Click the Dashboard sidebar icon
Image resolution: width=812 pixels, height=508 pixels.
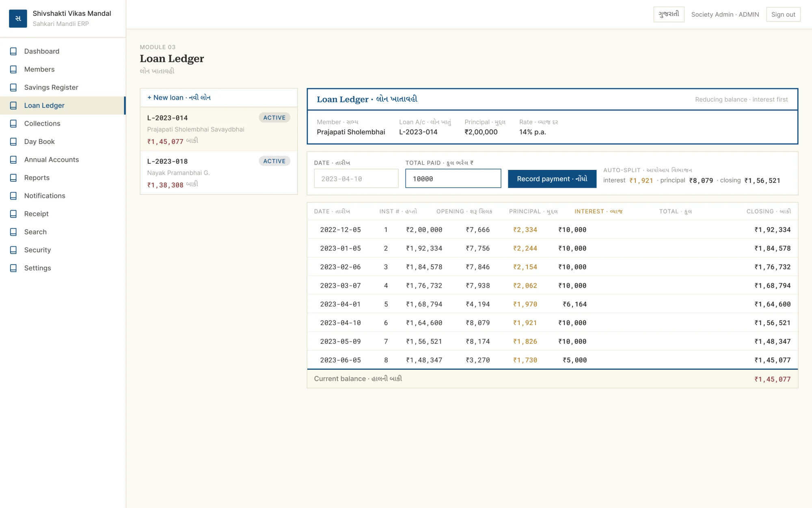coord(13,51)
